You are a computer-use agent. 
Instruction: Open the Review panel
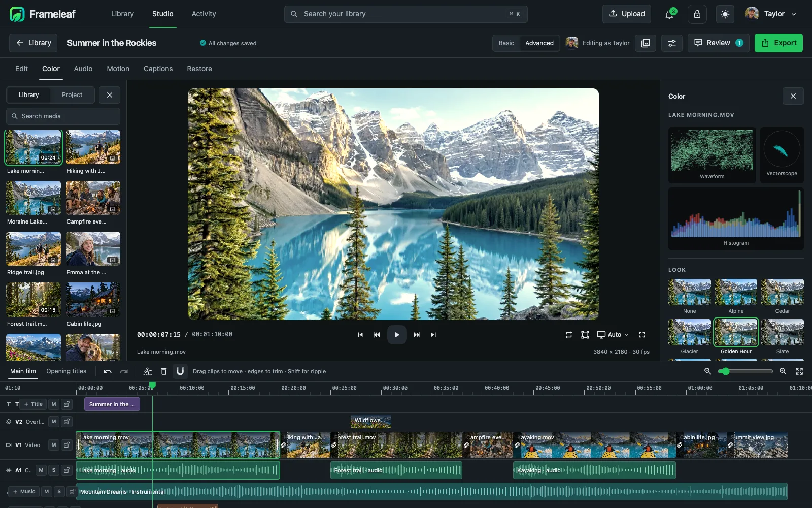(718, 43)
